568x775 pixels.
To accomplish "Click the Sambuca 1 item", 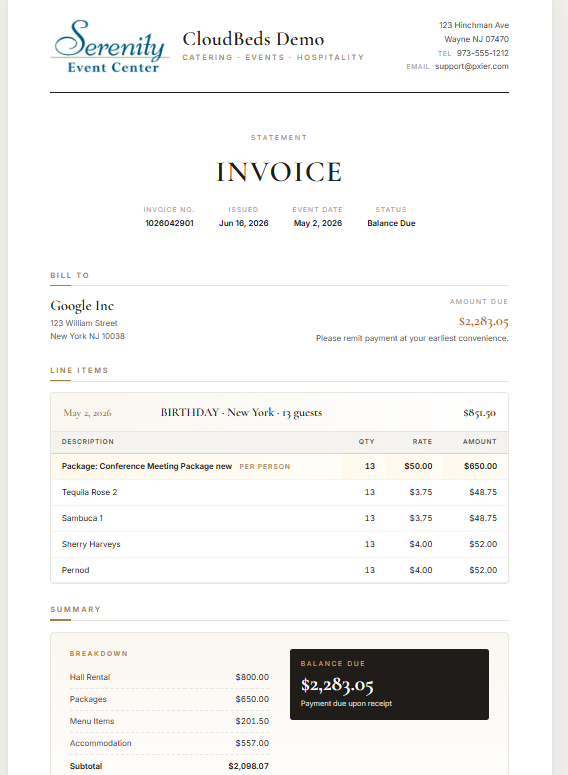I will (82, 518).
